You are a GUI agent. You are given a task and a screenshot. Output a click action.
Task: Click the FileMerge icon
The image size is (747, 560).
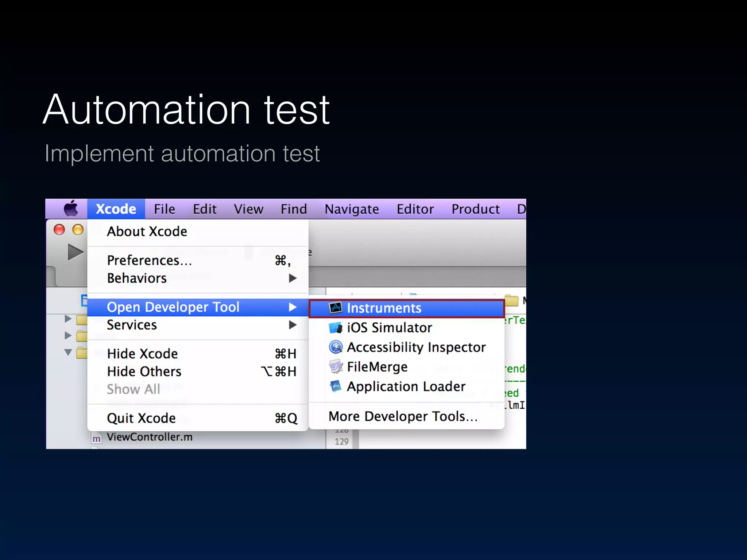(x=336, y=367)
